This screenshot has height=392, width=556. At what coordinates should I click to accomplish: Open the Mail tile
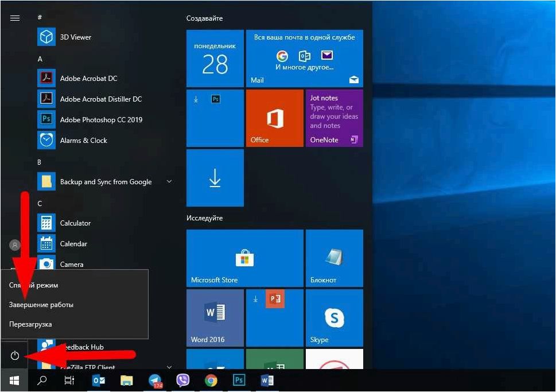click(305, 59)
